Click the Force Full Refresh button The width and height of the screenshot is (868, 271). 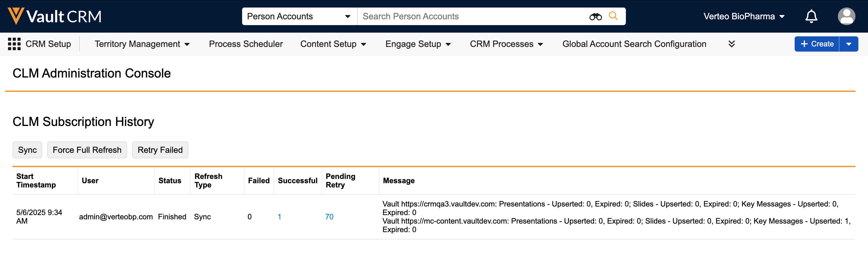click(x=87, y=150)
